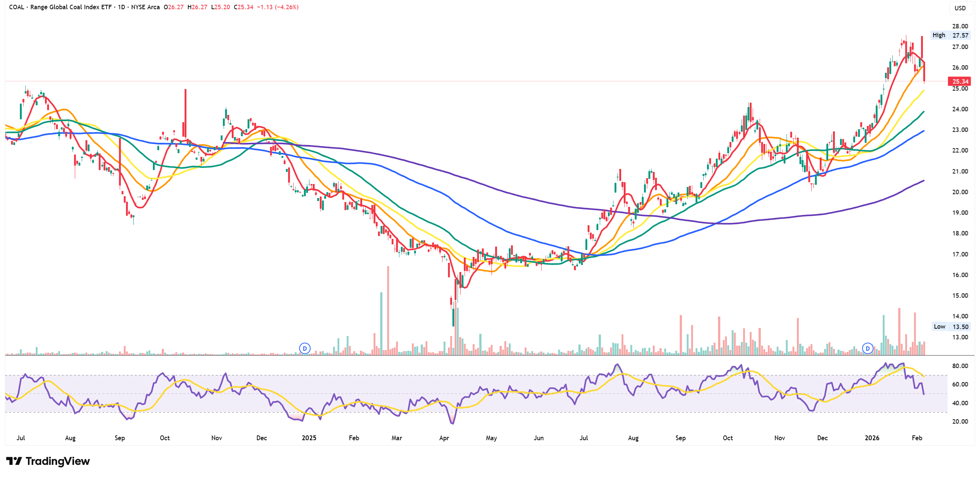Click the 1D interval in chart header
980x477 pixels.
121,7
